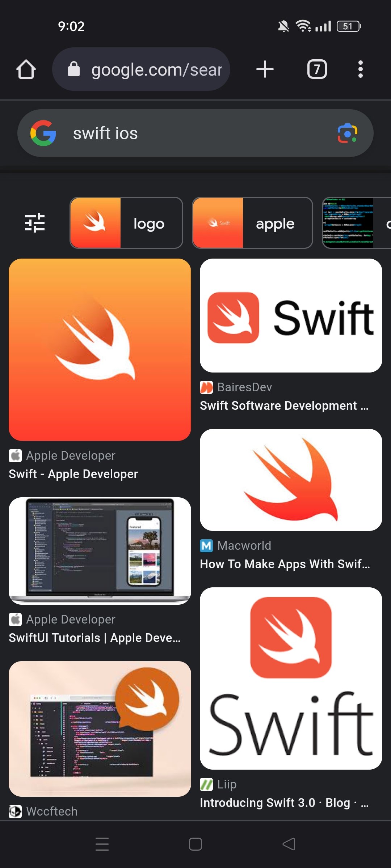Open the tab switcher showing 7 tabs
Viewport: 391px width, 868px height.
pyautogui.click(x=317, y=69)
